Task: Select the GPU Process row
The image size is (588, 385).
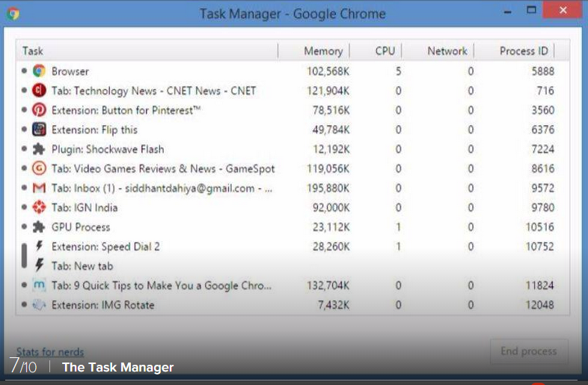Action: [x=293, y=227]
